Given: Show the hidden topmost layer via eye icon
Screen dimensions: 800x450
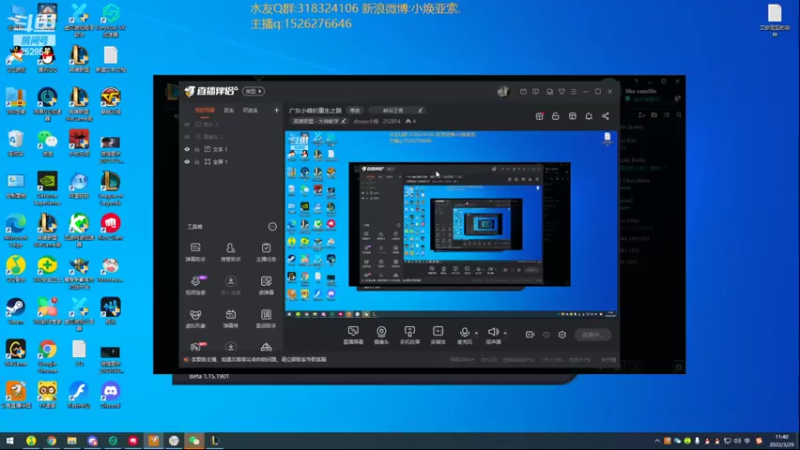Looking at the screenshot, I should 187,124.
